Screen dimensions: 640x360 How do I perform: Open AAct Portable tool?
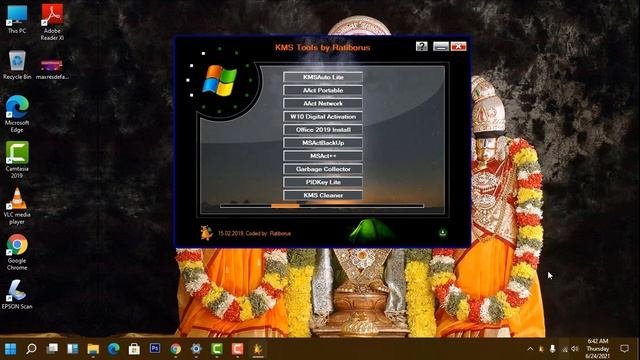[x=323, y=90]
